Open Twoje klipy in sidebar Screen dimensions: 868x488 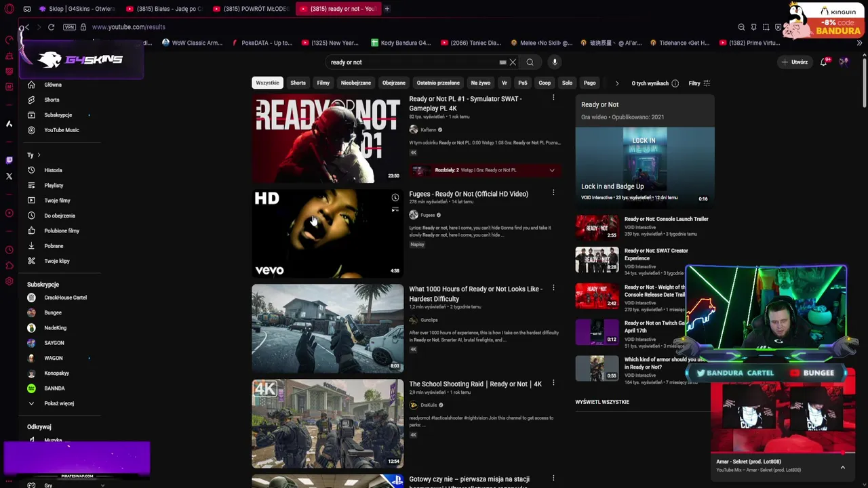coord(57,261)
